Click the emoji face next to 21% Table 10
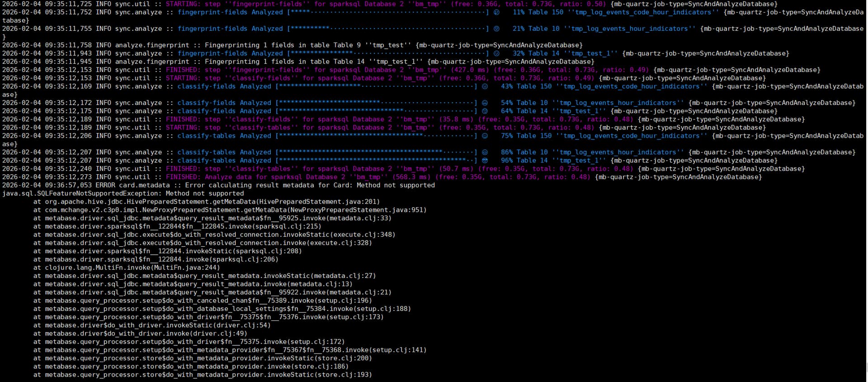This screenshot has width=868, height=382. (x=496, y=29)
